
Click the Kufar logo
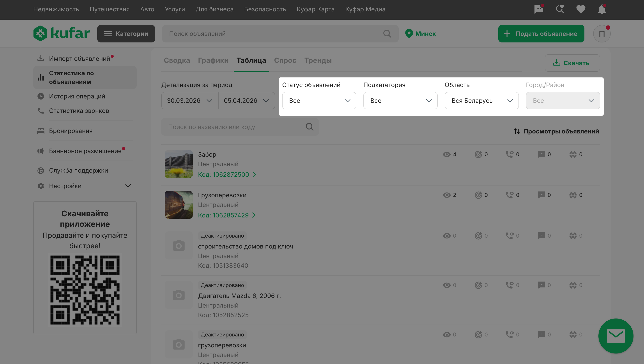coord(61,33)
